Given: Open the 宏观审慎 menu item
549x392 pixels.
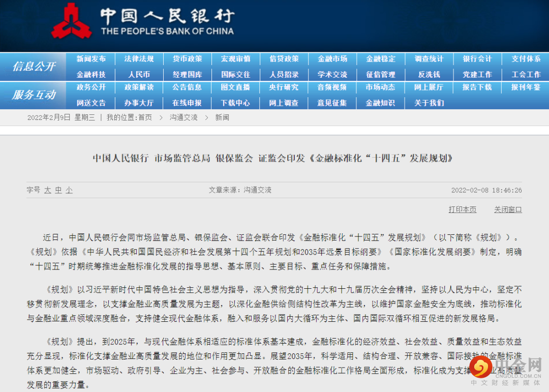Looking at the screenshot, I should click(236, 59).
